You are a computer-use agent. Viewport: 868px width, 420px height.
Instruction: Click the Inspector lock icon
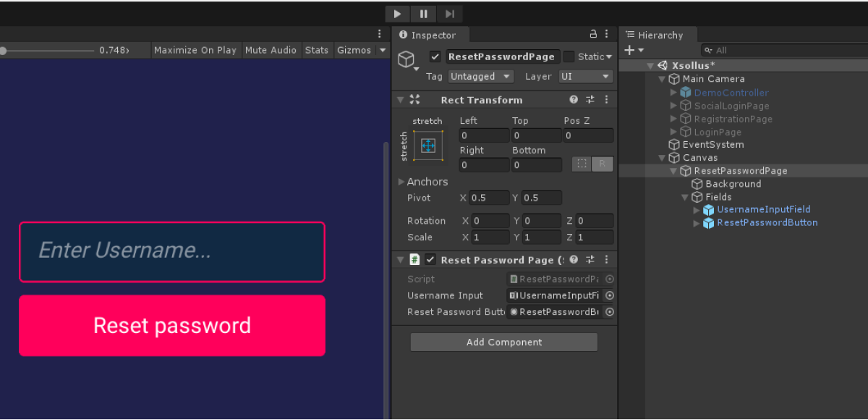594,34
